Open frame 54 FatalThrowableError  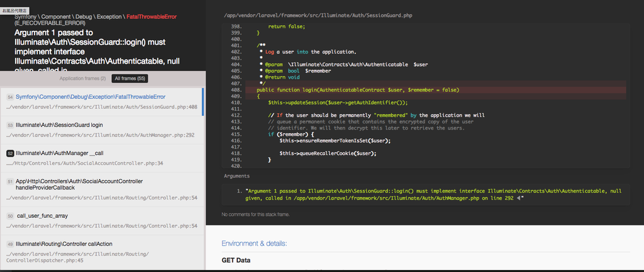click(x=103, y=101)
